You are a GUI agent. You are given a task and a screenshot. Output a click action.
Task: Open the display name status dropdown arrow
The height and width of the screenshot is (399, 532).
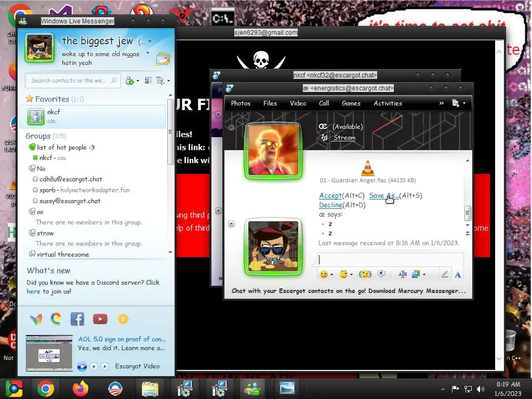(150, 42)
